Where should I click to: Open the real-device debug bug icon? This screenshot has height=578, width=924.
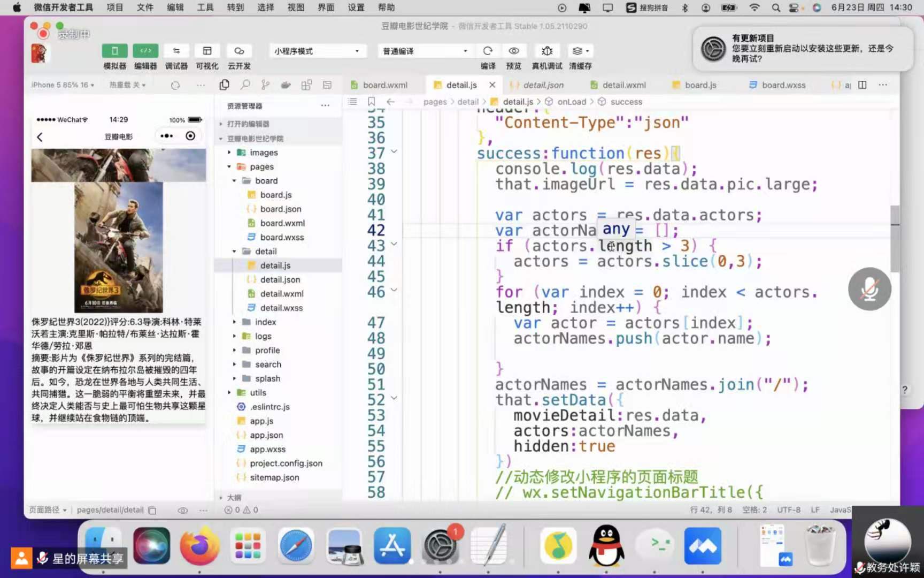tap(546, 51)
